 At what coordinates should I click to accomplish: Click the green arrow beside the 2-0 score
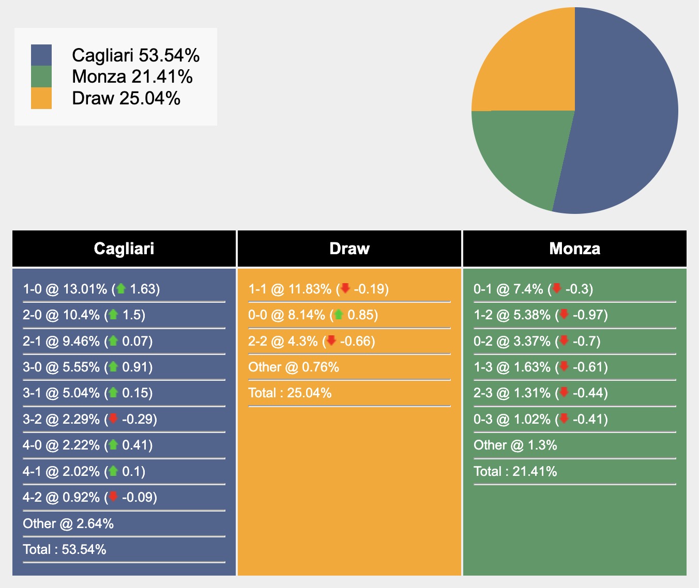click(113, 315)
